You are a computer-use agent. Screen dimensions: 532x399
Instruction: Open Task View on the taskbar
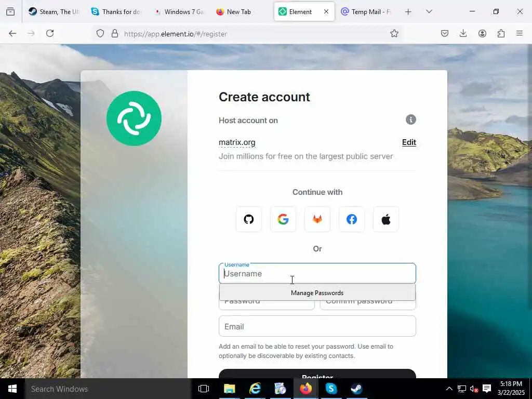tap(204, 389)
